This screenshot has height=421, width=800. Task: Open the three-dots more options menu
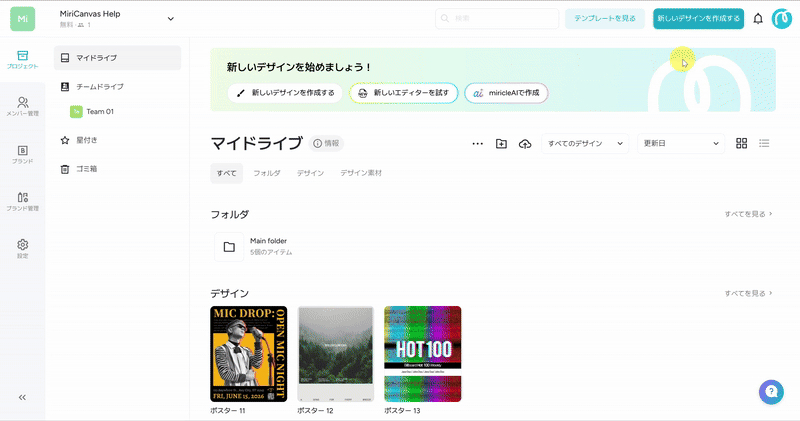tap(478, 144)
